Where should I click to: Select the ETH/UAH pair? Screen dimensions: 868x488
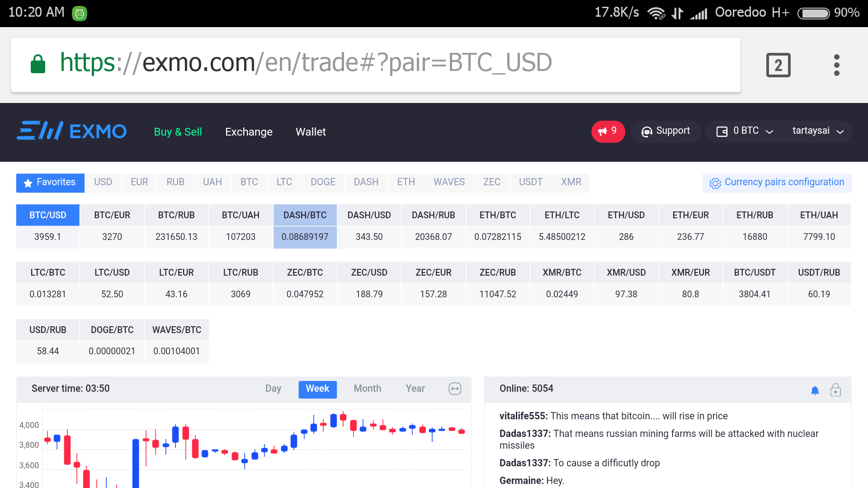click(819, 226)
